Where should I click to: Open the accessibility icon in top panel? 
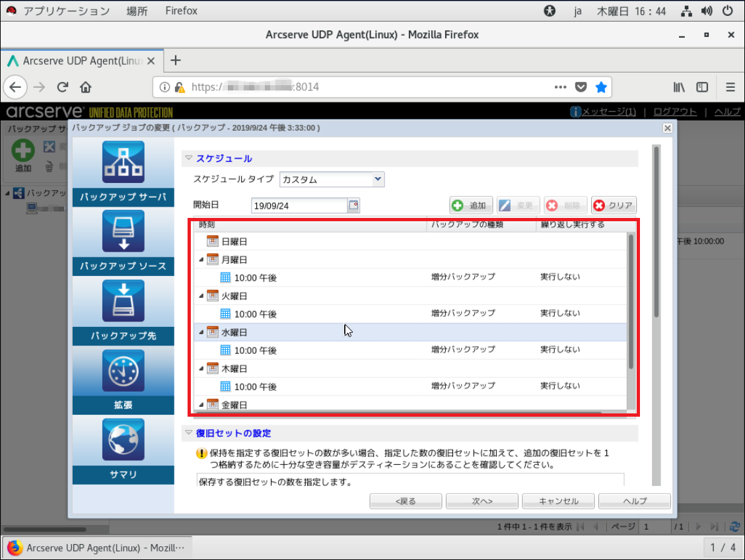point(550,11)
